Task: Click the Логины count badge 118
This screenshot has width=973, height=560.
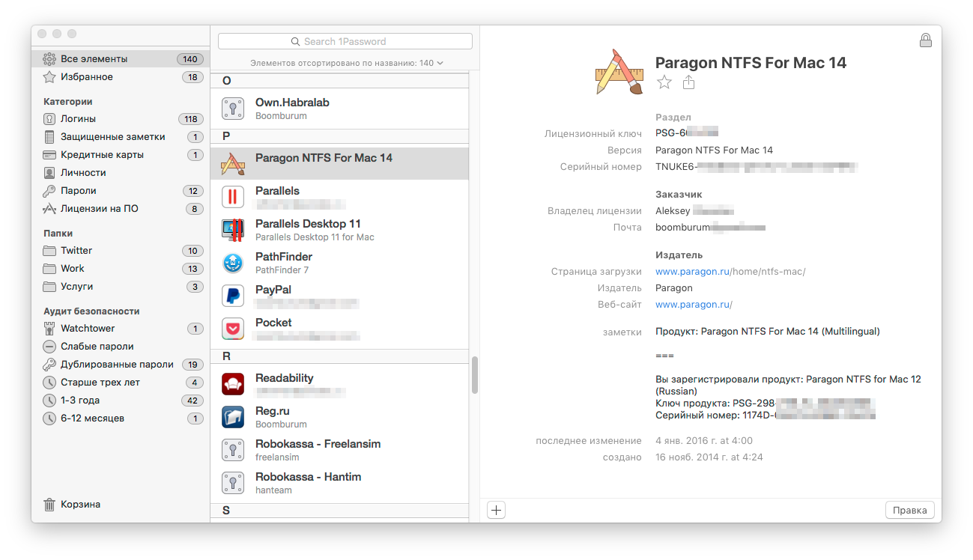Action: (x=190, y=119)
